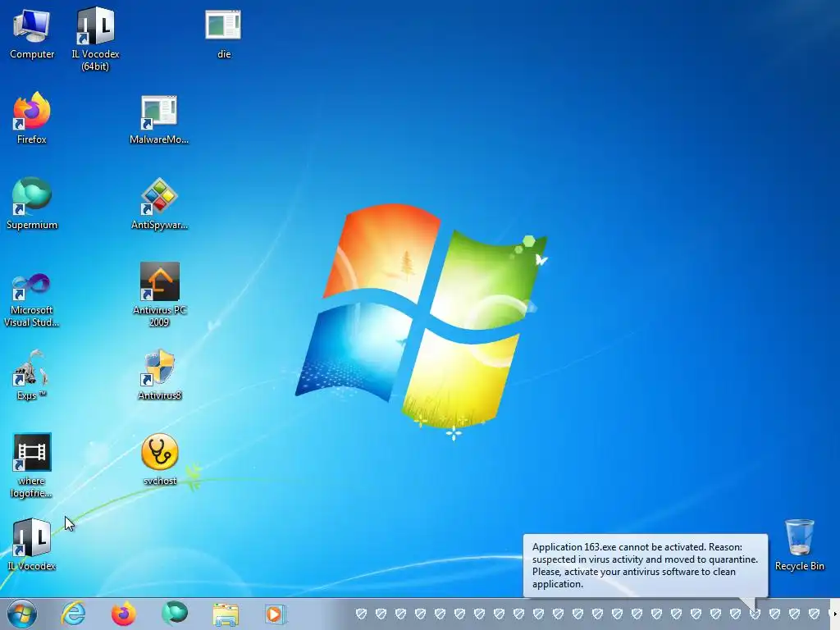
Task: Select the Antivirus8 shield shortcut
Action: [159, 375]
